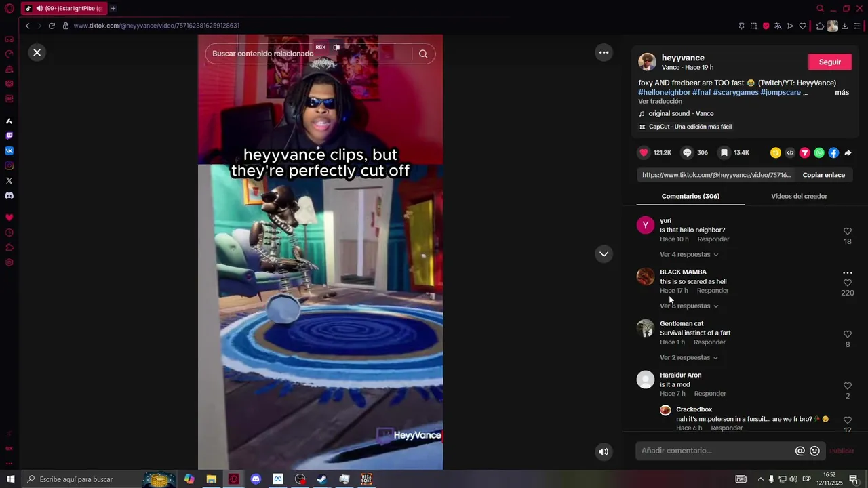The width and height of the screenshot is (868, 488).
Task: Like Gentleman cat's comment
Action: (x=847, y=335)
